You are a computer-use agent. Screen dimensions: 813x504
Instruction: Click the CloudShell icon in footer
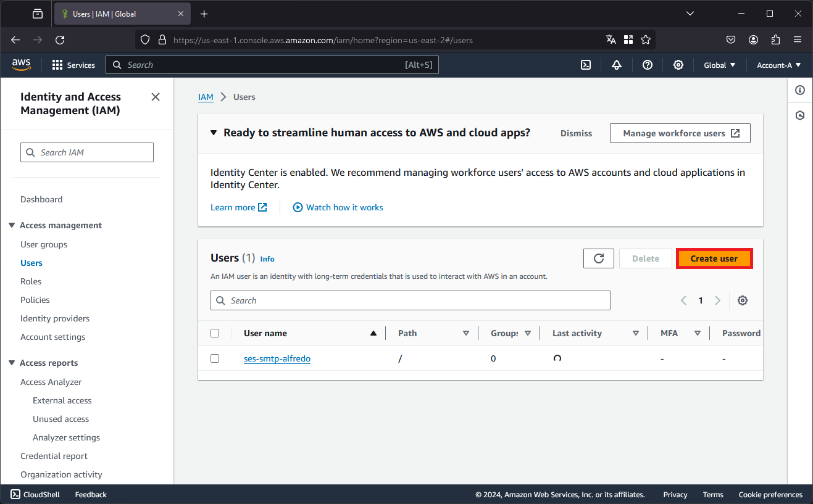click(15, 494)
